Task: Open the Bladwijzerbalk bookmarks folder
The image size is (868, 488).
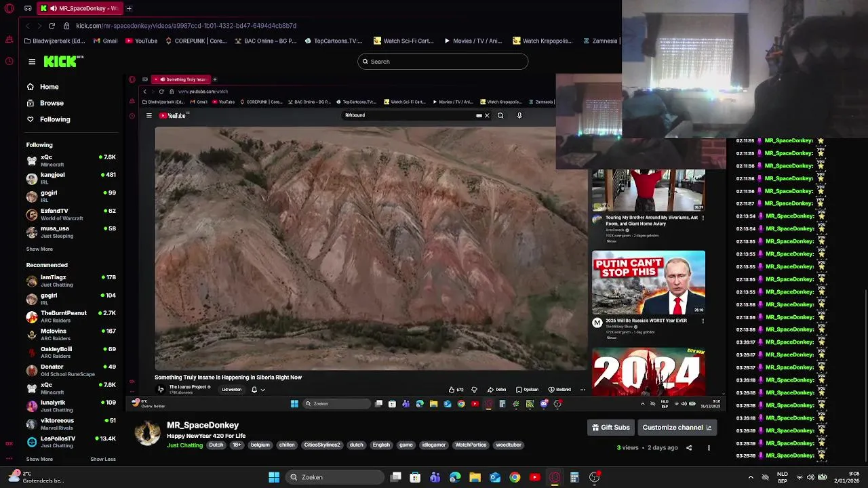Action: (x=54, y=41)
